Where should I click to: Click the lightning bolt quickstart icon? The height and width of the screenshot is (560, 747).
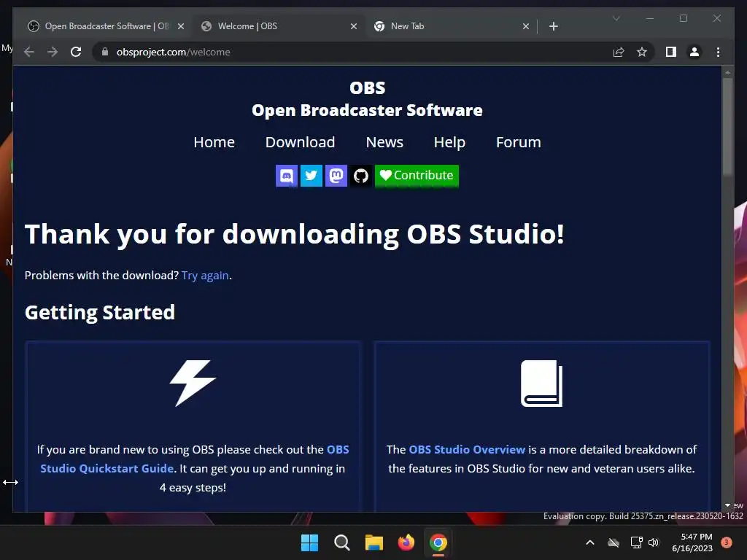[193, 384]
